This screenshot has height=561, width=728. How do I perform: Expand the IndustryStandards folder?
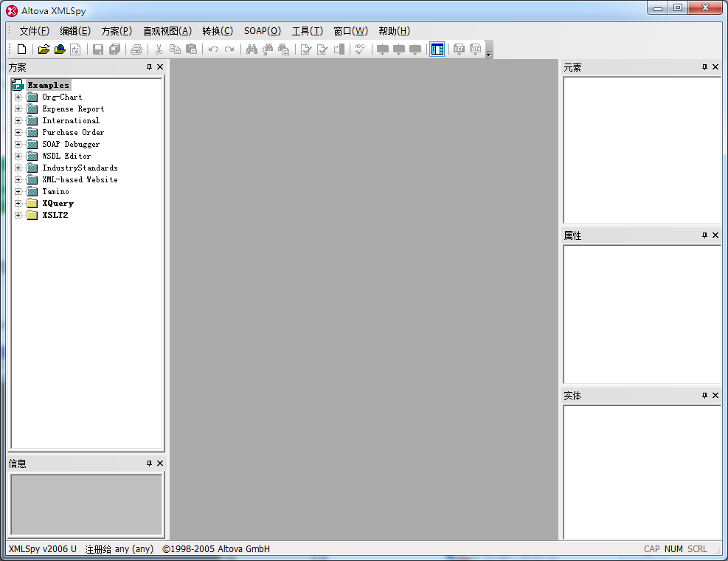18,168
